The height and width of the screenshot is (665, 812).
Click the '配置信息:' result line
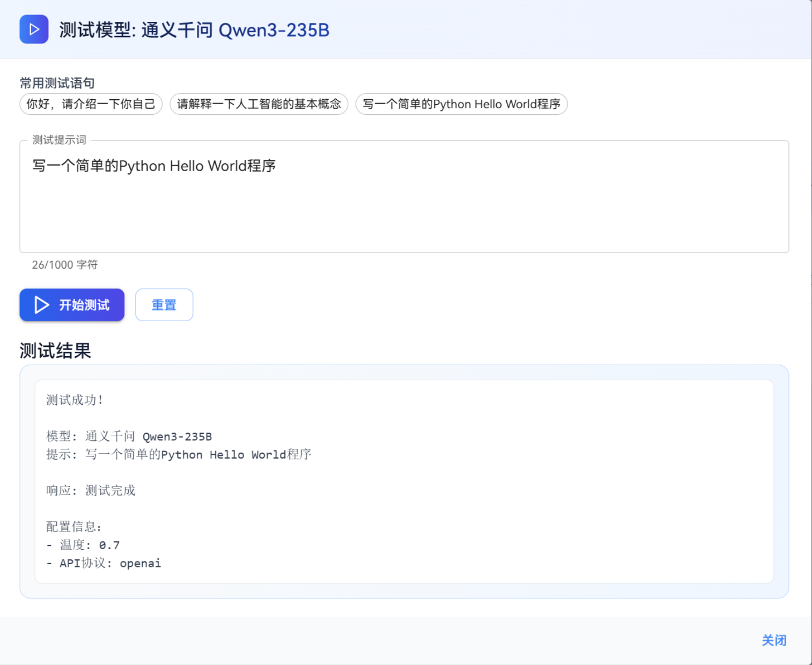pyautogui.click(x=74, y=527)
